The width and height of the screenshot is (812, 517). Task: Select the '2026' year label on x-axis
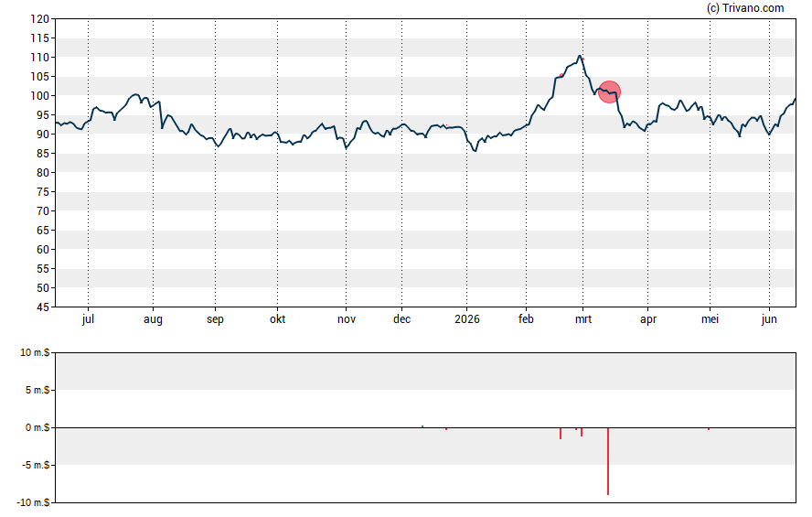pos(467,319)
